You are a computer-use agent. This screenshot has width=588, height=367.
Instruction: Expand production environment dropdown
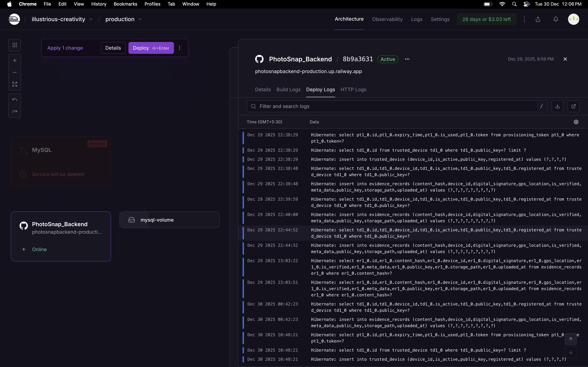(140, 19)
